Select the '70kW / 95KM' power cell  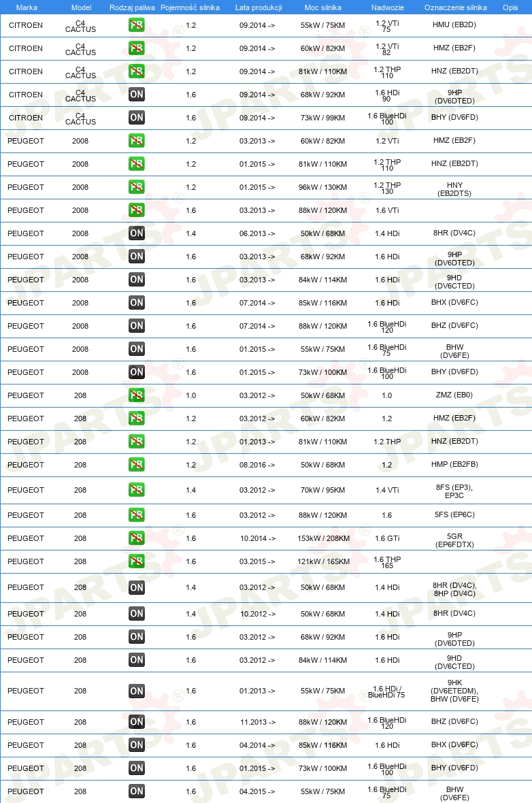[x=322, y=490]
